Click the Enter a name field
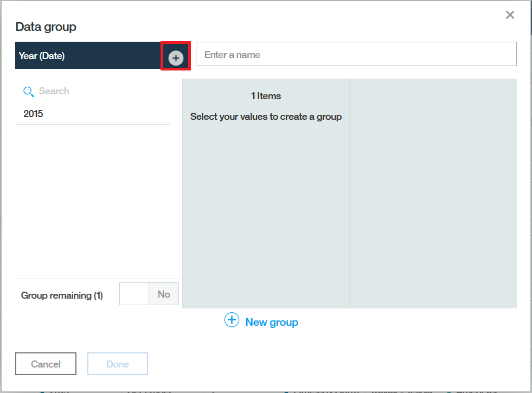The image size is (532, 393). click(356, 54)
